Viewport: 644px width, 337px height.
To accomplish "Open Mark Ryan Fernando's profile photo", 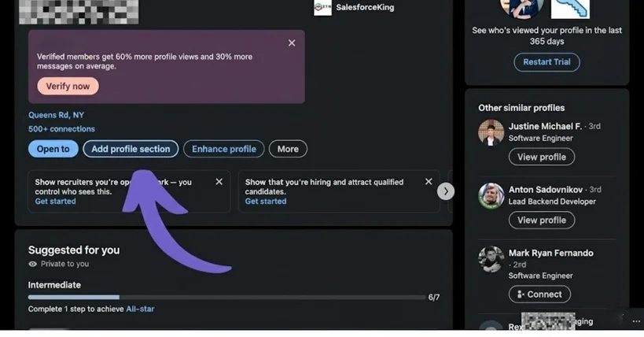I will coord(491,259).
